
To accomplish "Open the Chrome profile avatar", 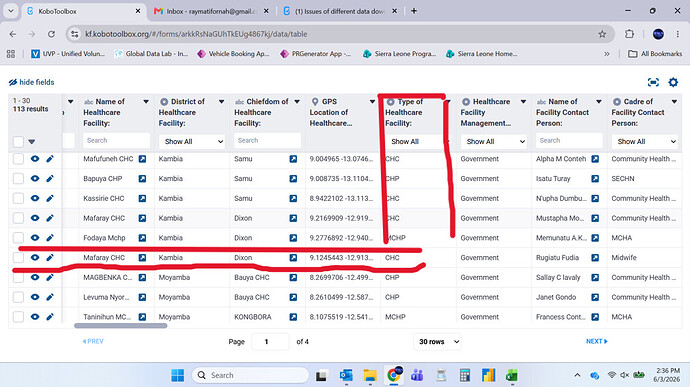I will pos(658,34).
